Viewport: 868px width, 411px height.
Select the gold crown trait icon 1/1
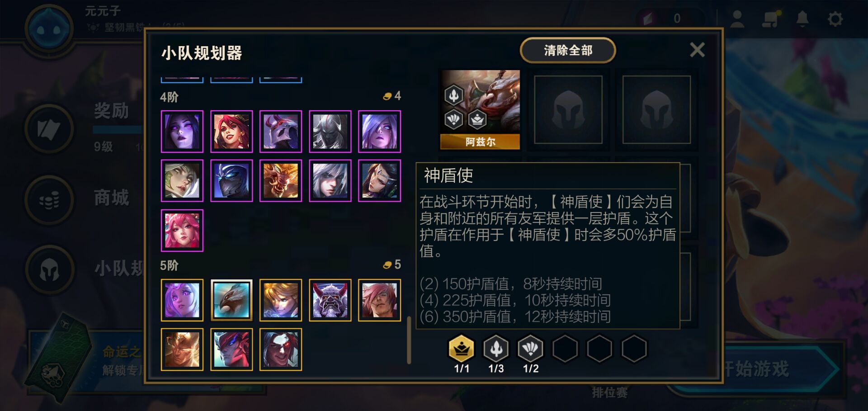[462, 349]
